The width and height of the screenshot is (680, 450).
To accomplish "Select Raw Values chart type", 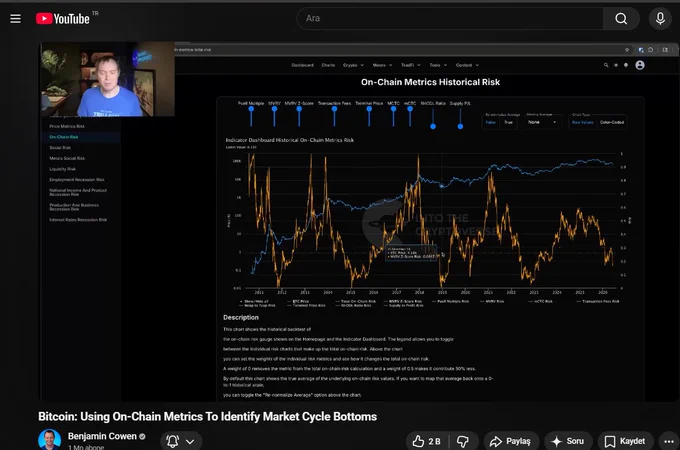I will pos(582,122).
